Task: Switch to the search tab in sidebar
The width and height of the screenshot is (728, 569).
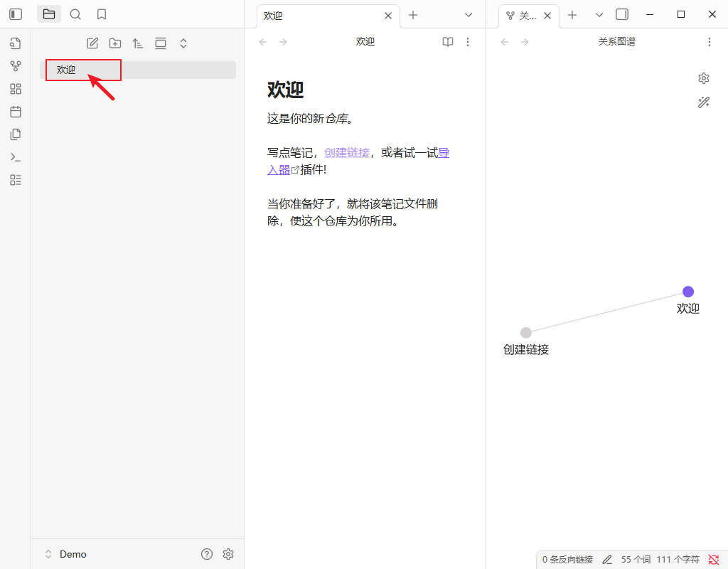Action: (x=75, y=14)
